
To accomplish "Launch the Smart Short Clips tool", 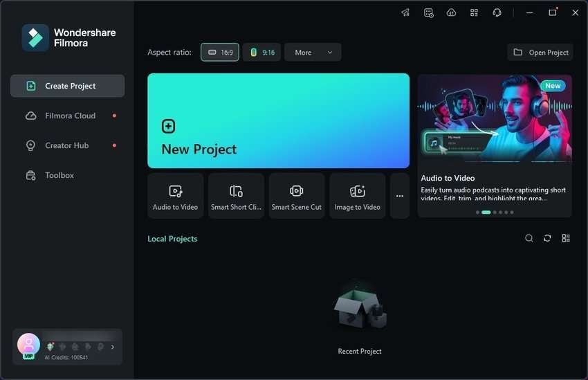I will coord(237,196).
